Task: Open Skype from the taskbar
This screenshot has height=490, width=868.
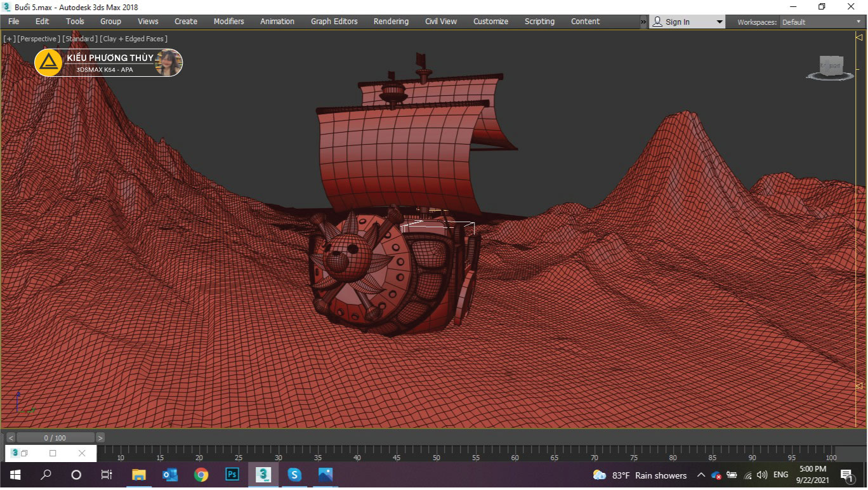Action: pos(294,475)
